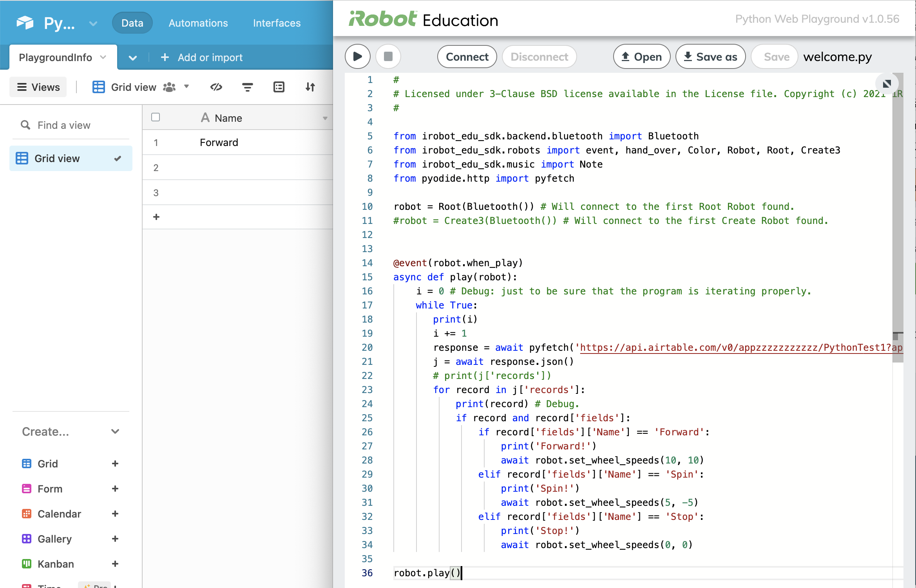Click the Airtable base logo icon

point(25,23)
